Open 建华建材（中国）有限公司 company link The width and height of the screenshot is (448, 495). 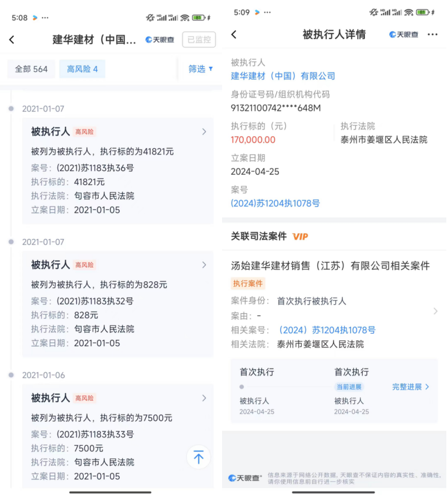click(x=283, y=76)
